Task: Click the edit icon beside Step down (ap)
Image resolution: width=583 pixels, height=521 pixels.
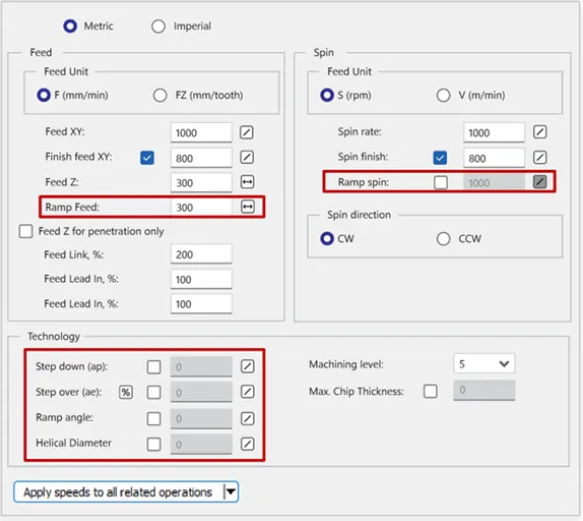Action: pyautogui.click(x=248, y=366)
